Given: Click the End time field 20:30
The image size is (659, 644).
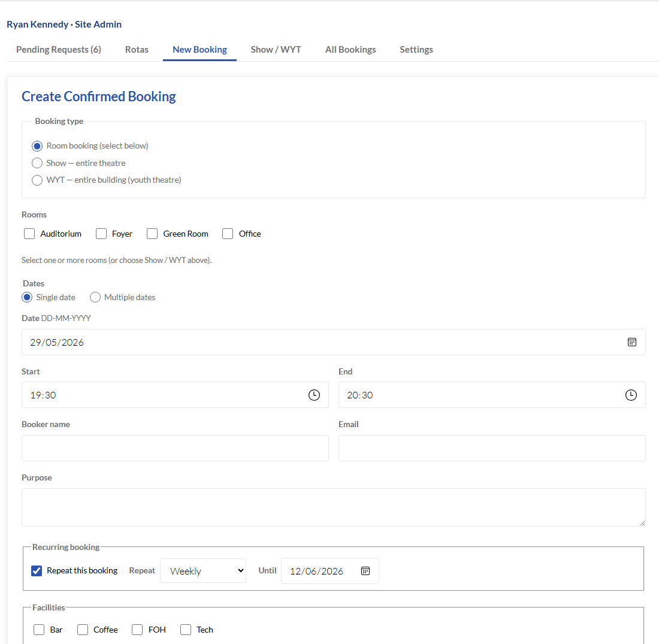Looking at the screenshot, I should [x=492, y=395].
